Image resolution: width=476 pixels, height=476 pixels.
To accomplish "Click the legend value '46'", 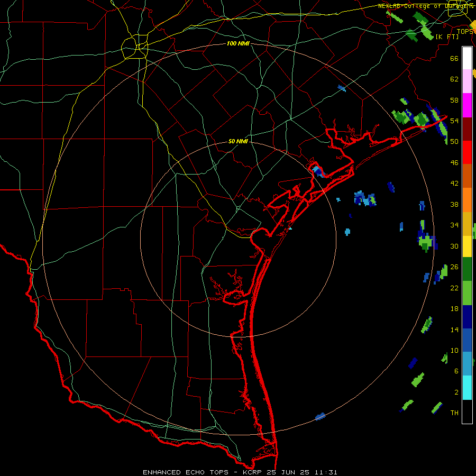I will 454,162.
